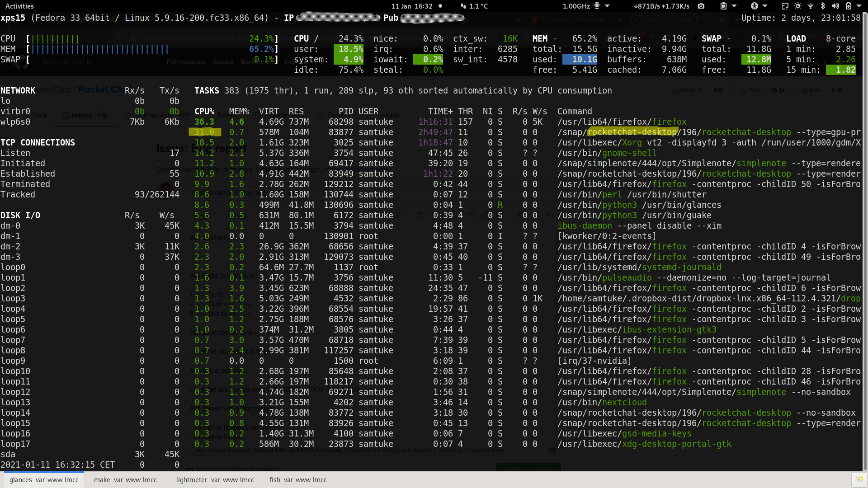Click the [kworker/0:2-events] process

[607, 236]
